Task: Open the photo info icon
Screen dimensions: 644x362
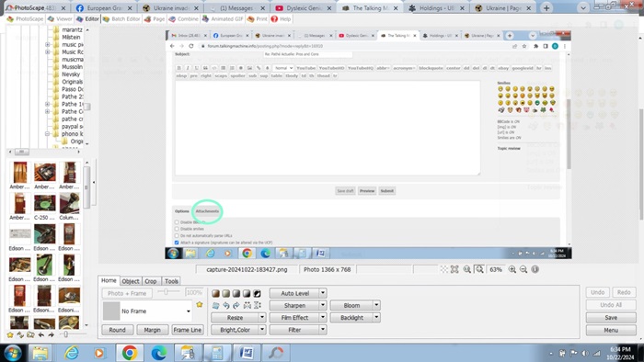Action: [x=535, y=269]
